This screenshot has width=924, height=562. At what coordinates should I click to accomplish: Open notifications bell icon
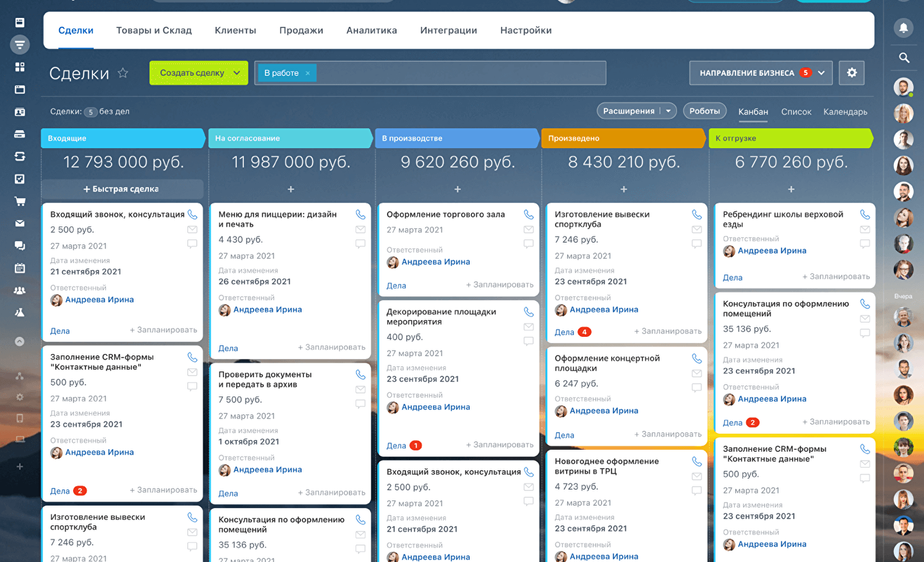click(x=903, y=28)
